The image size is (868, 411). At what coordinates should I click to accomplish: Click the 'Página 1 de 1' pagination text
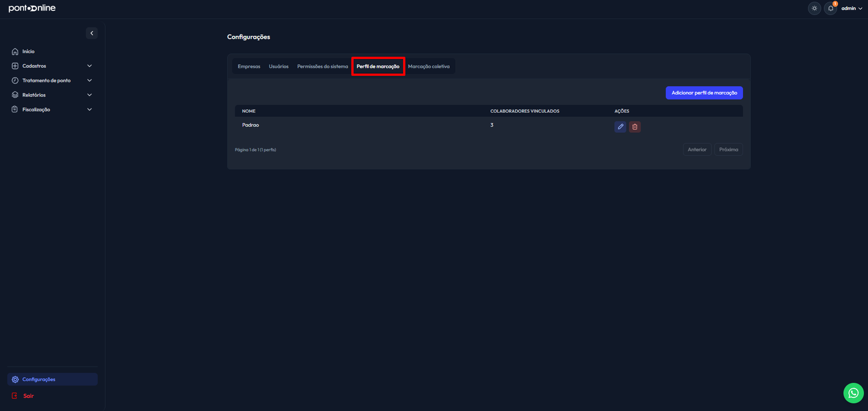tap(256, 150)
